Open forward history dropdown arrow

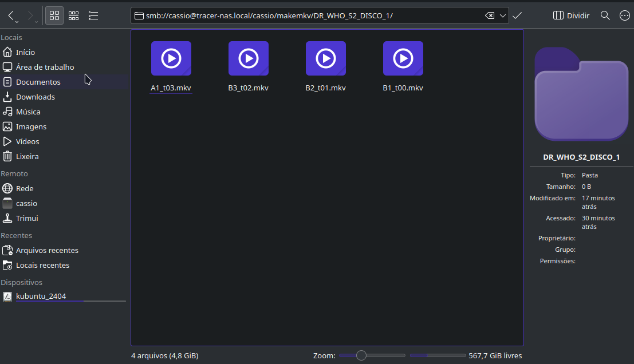pyautogui.click(x=37, y=22)
